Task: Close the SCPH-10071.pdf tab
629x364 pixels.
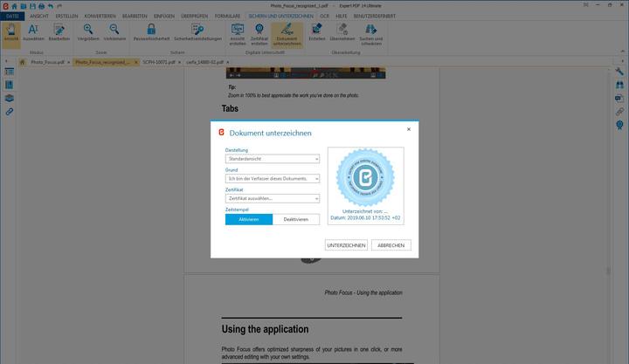Action: [x=179, y=62]
